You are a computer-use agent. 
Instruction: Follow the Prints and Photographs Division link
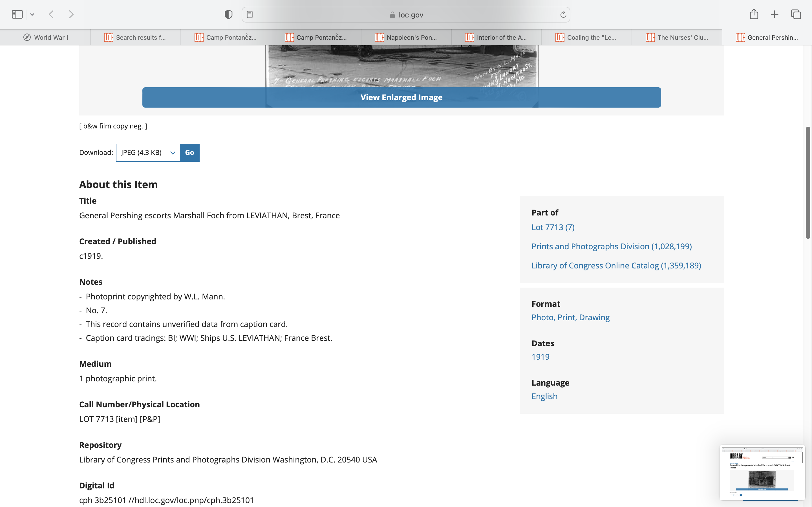click(x=611, y=246)
